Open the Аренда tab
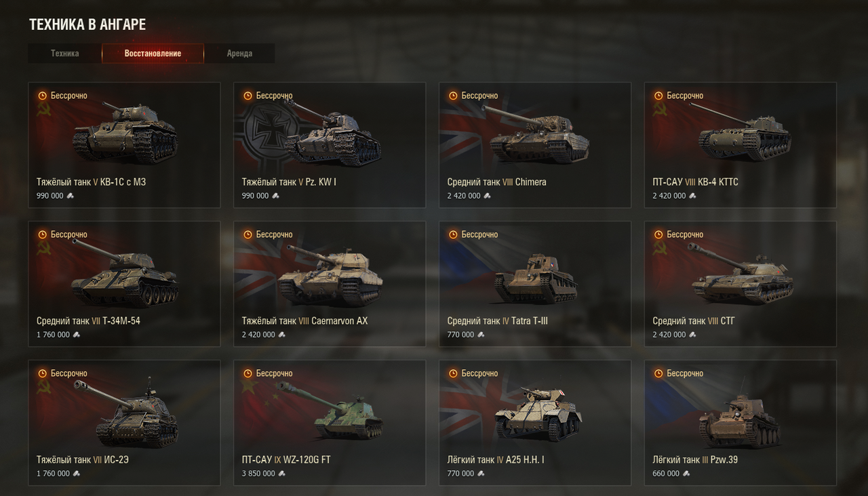 click(239, 54)
